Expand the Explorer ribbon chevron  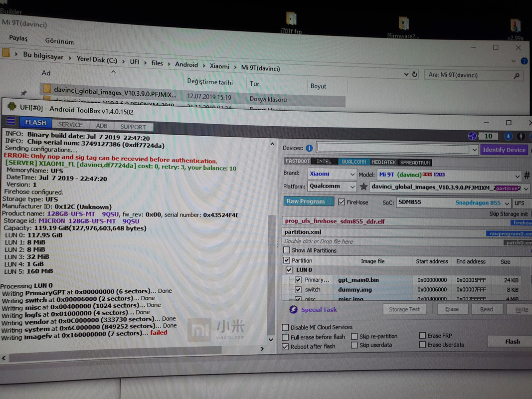514,61
